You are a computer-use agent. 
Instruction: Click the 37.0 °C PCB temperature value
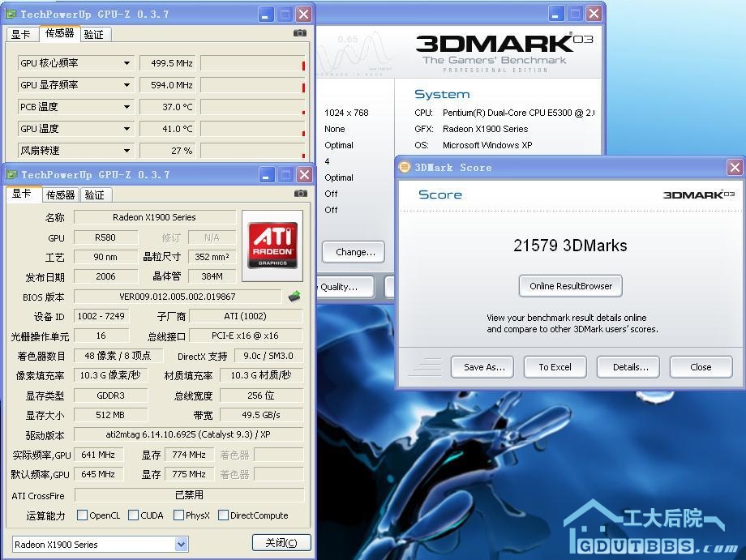coord(167,107)
